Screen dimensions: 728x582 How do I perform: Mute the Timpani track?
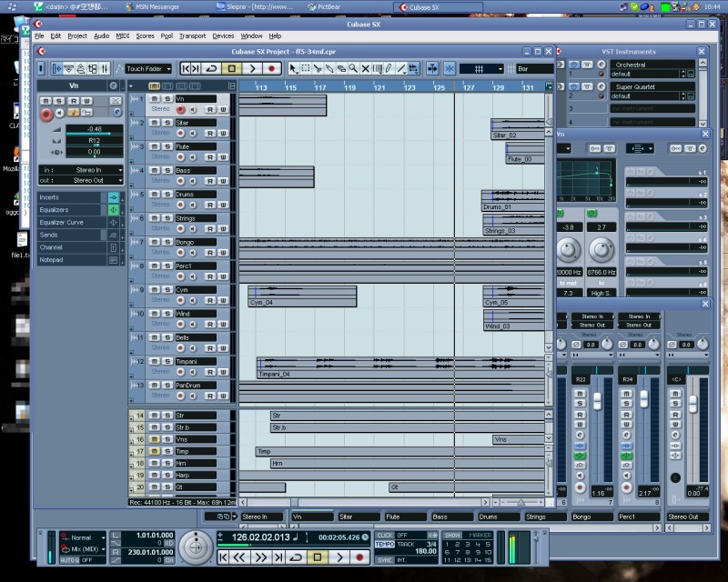click(155, 361)
